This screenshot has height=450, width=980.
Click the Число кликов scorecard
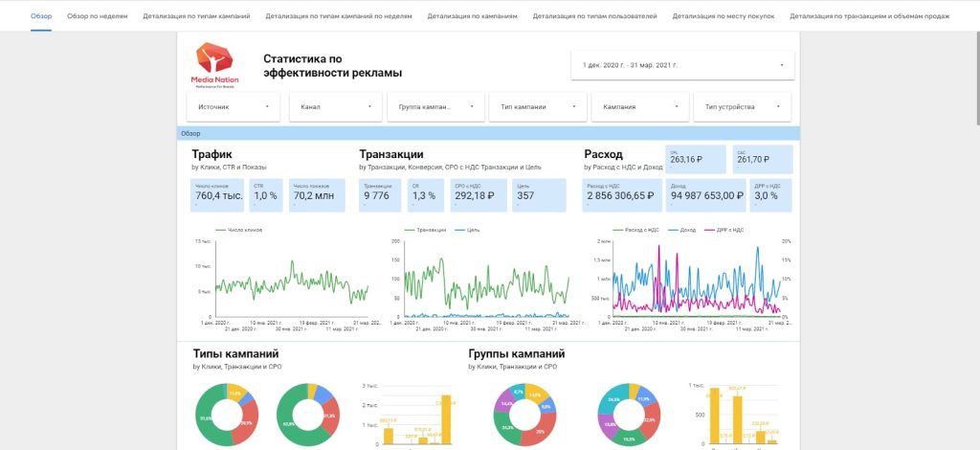click(x=217, y=194)
